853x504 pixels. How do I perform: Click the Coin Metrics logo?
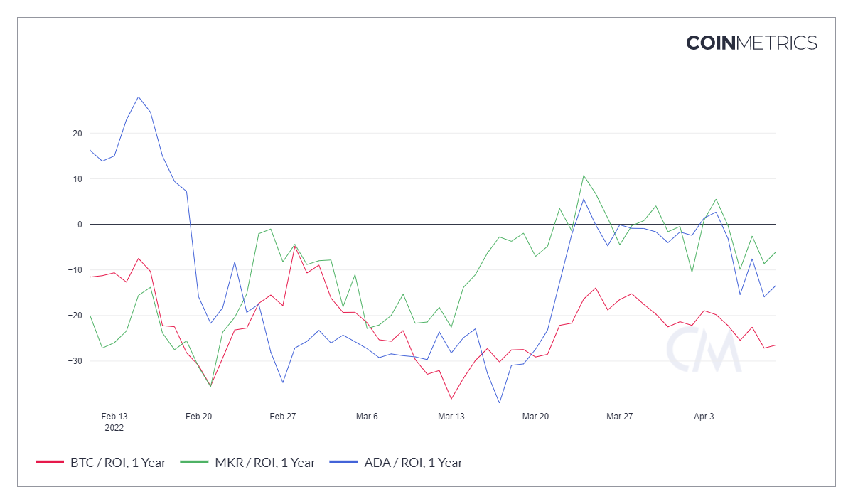tap(751, 43)
